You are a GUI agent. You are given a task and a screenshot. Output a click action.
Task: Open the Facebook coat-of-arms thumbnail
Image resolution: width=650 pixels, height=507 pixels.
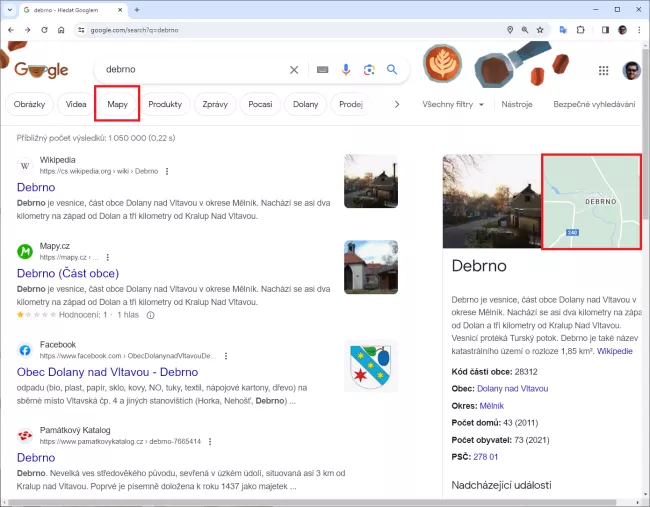pos(371,366)
